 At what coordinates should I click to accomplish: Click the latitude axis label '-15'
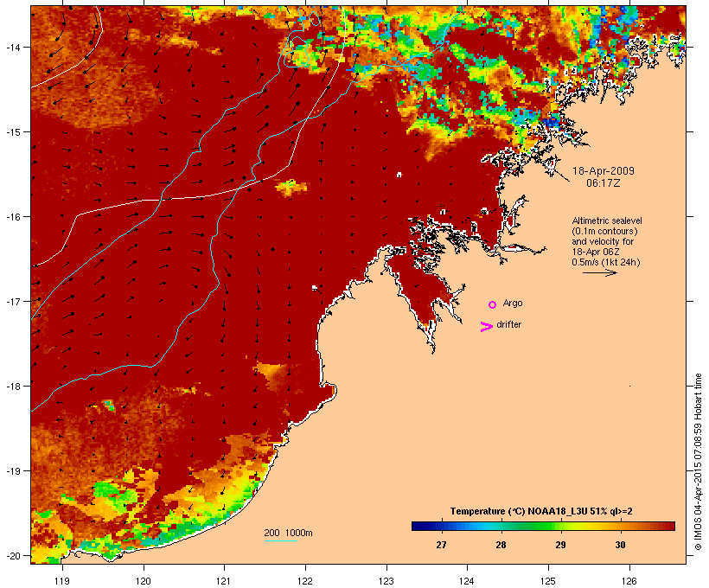(13, 131)
